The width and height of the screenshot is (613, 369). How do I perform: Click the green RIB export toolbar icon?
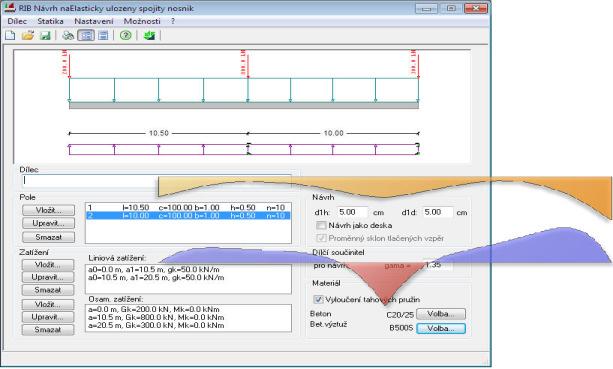coord(149,36)
